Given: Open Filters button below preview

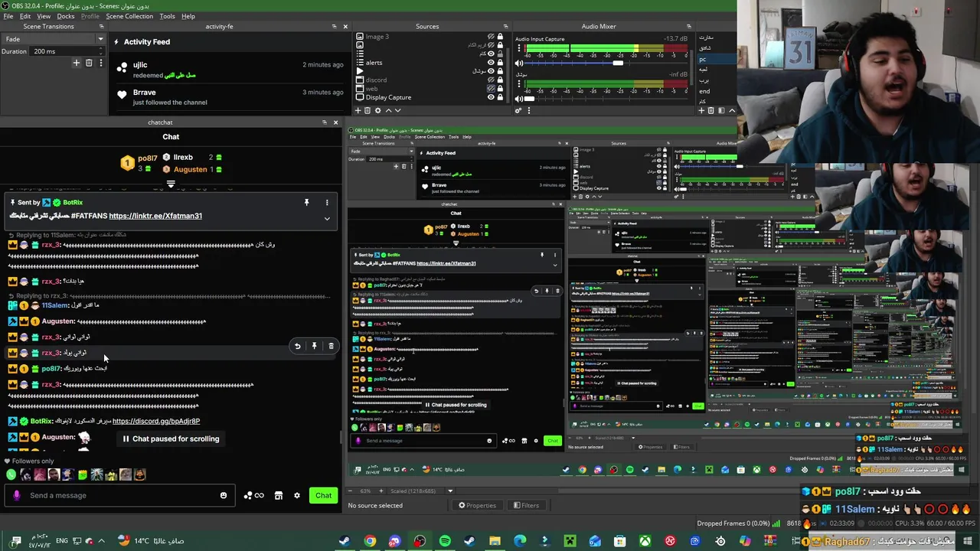Looking at the screenshot, I should [x=525, y=505].
